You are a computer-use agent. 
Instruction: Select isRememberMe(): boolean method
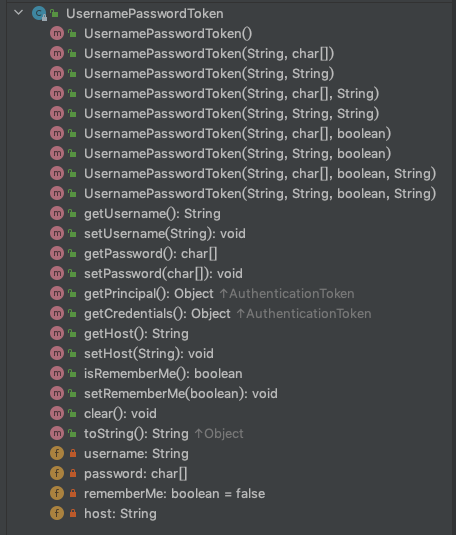[163, 373]
